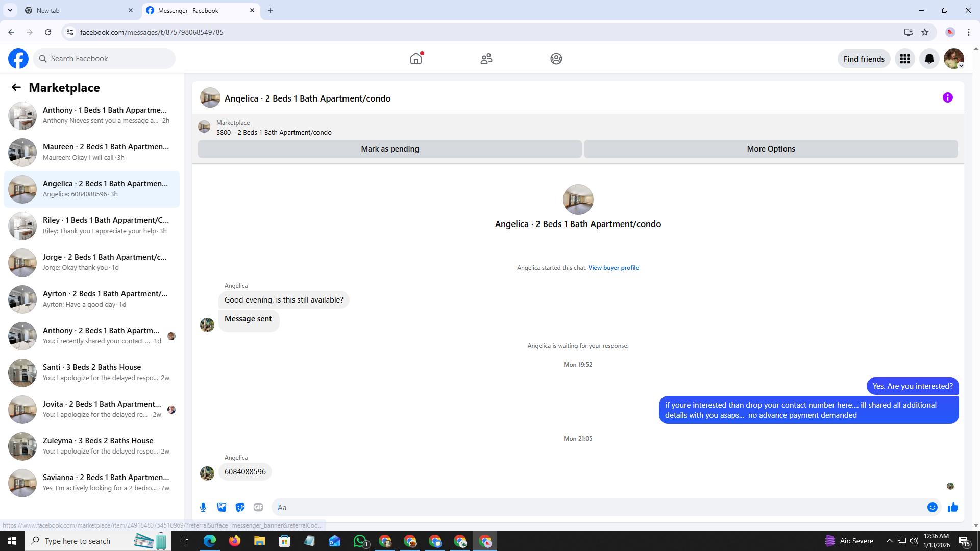The image size is (980, 551).
Task: Click the voice clip microphone icon
Action: click(x=203, y=507)
